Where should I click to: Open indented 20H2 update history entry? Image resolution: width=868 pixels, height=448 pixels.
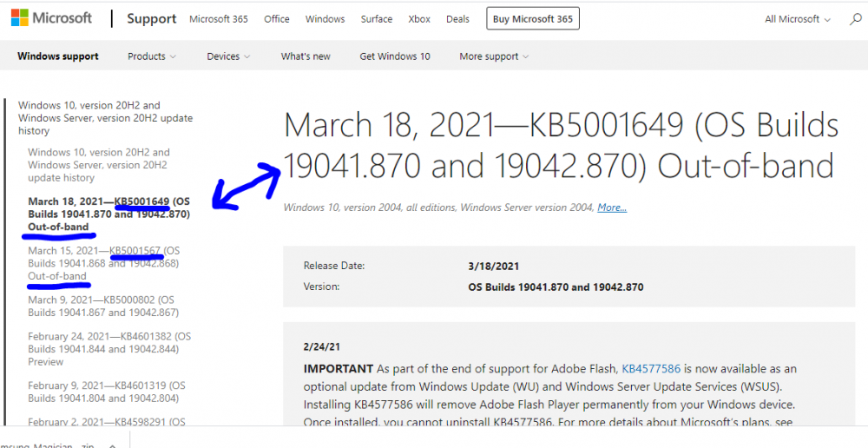99,165
